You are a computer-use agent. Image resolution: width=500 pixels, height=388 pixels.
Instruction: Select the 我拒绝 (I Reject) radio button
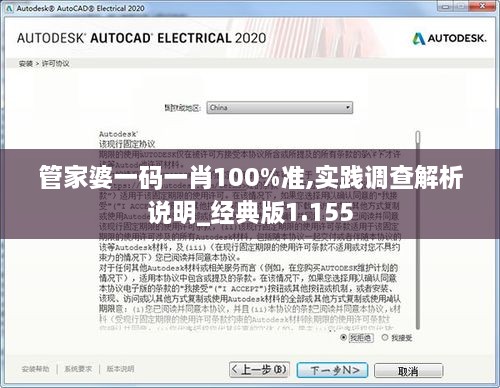[343, 338]
